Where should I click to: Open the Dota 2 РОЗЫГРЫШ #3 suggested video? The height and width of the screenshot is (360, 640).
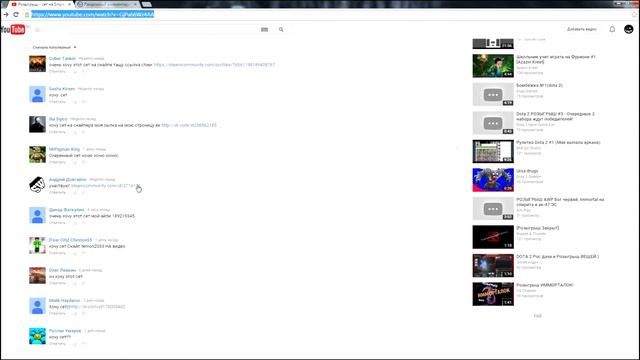pos(555,116)
